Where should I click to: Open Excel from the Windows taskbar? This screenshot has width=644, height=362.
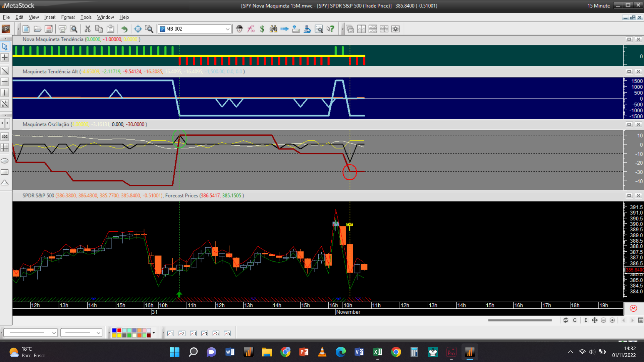pos(377,352)
